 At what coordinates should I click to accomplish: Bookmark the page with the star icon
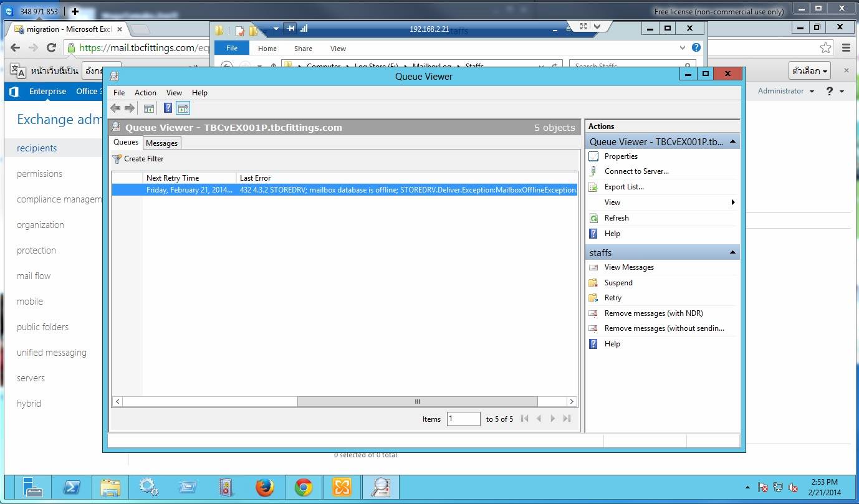point(825,48)
